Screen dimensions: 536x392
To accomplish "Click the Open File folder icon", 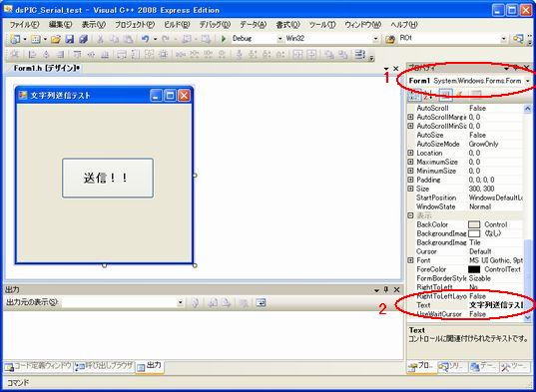I will coord(55,39).
